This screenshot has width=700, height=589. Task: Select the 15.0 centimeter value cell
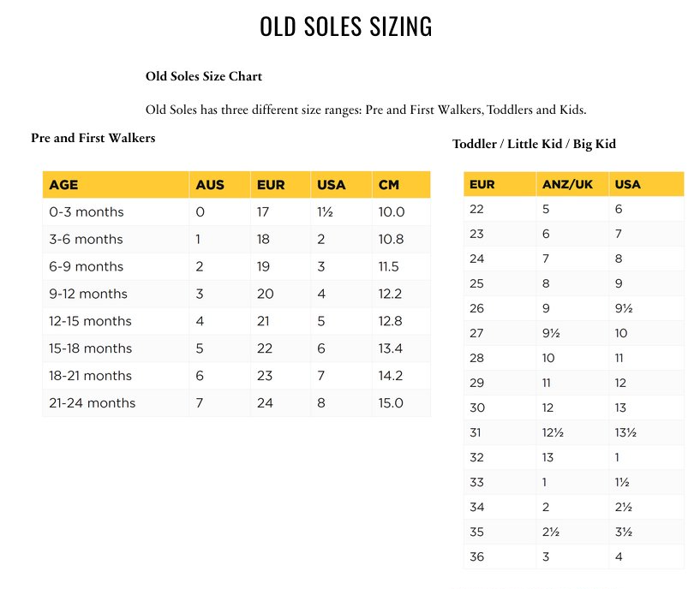(391, 403)
